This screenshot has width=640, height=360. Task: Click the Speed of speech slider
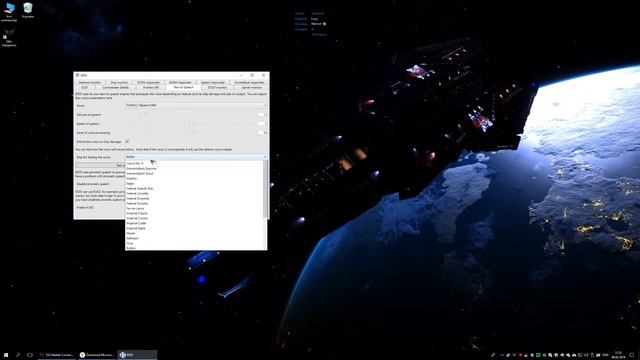pyautogui.click(x=191, y=124)
